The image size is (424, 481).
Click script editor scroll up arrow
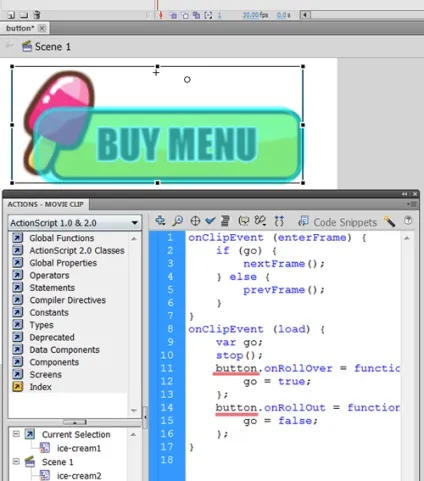[407, 238]
